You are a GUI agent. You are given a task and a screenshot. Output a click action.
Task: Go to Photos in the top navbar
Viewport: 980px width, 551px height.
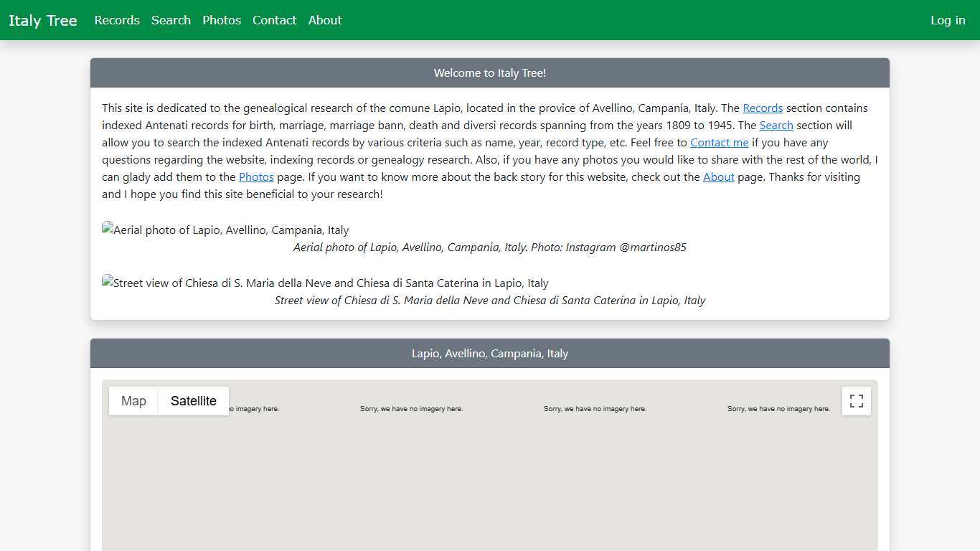tap(222, 20)
